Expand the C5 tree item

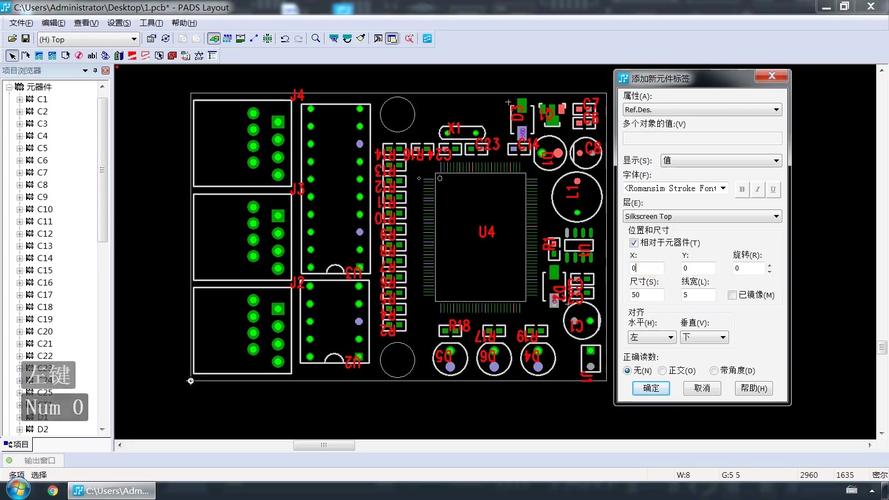[x=19, y=148]
